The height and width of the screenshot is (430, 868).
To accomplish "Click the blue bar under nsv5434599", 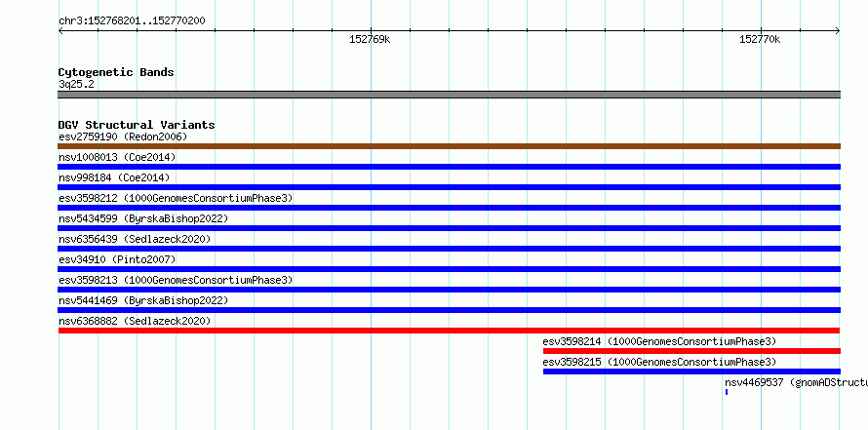I will 449,228.
